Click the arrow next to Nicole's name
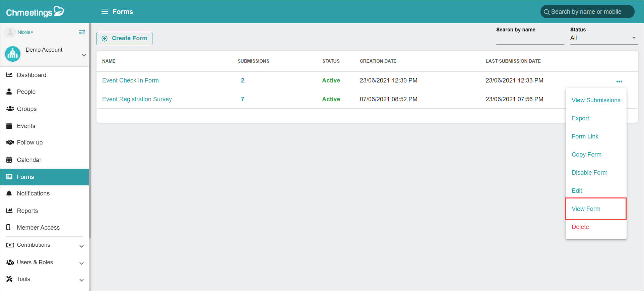 (32, 32)
